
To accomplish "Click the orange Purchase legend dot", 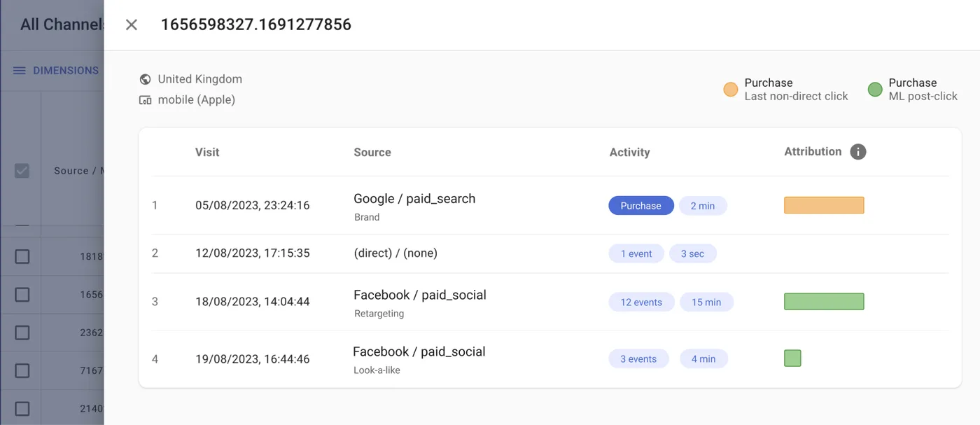I will click(731, 90).
